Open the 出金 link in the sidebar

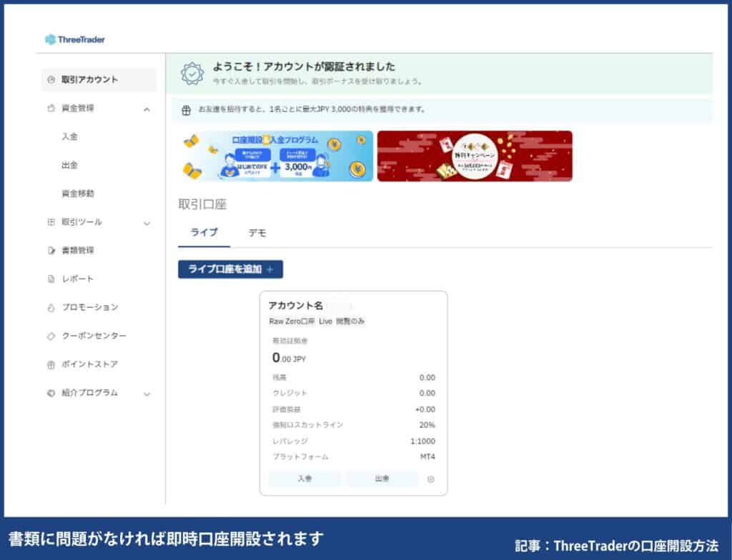(70, 165)
